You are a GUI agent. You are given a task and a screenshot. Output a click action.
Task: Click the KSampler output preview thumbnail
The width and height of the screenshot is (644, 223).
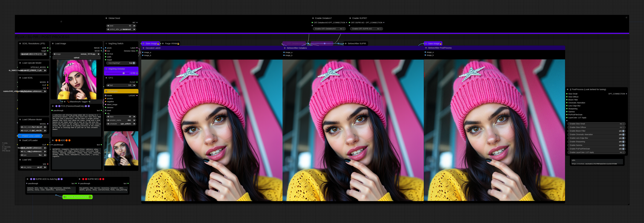121,148
